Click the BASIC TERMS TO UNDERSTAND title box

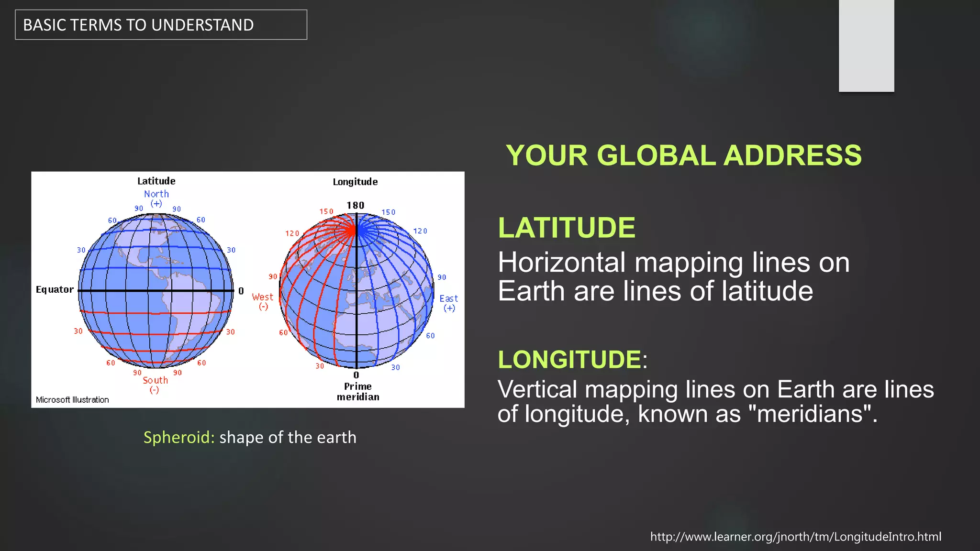[161, 25]
